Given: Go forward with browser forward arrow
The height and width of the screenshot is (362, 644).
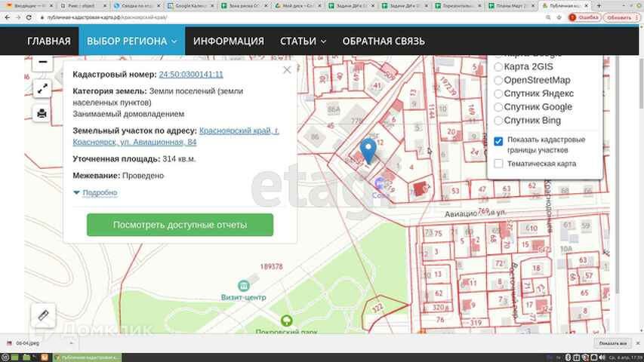Looking at the screenshot, I should click(x=17, y=17).
